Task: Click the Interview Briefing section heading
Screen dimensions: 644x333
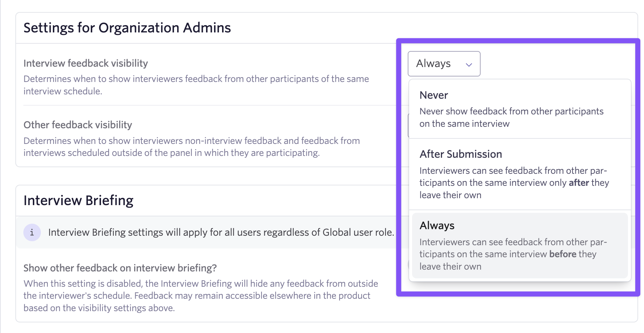Action: click(78, 200)
